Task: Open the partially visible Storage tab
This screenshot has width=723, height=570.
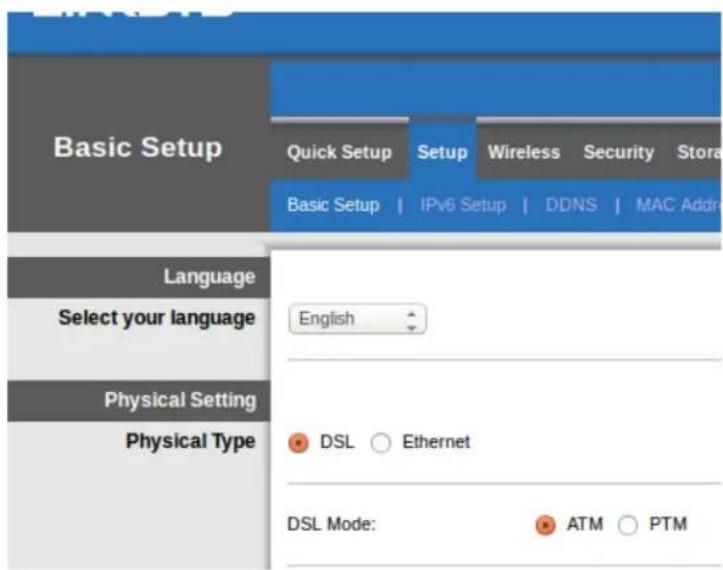Action: pyautogui.click(x=698, y=152)
